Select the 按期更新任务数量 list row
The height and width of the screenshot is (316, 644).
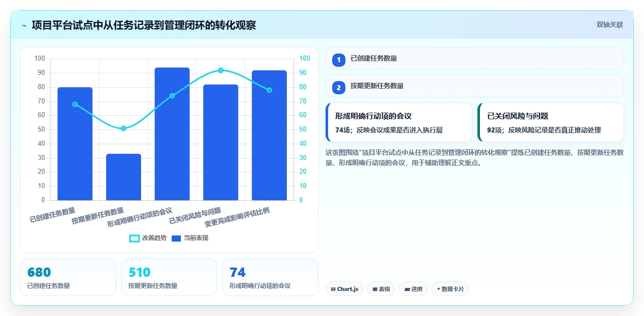click(474, 86)
